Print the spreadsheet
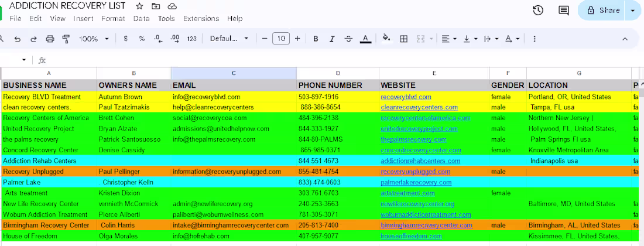644x246 pixels. point(50,39)
